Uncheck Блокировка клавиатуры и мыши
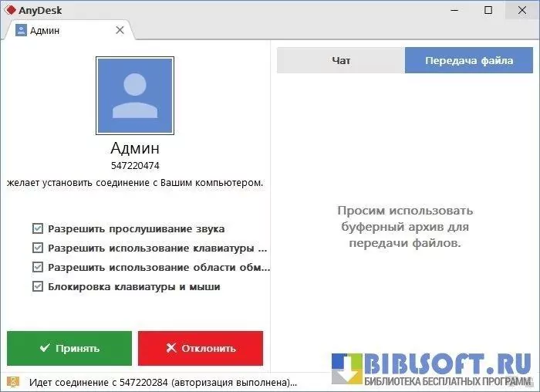 [x=38, y=287]
